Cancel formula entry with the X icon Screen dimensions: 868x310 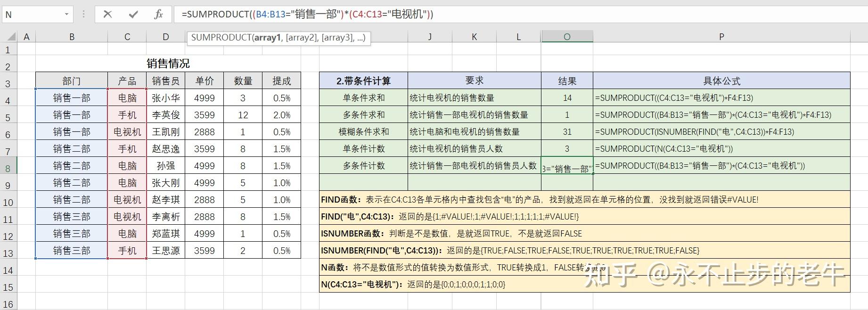107,14
